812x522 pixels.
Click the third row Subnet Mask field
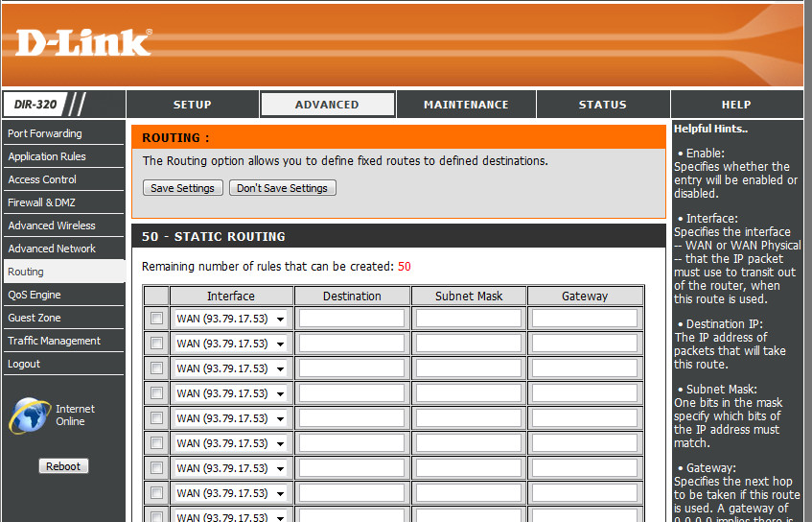(468, 368)
